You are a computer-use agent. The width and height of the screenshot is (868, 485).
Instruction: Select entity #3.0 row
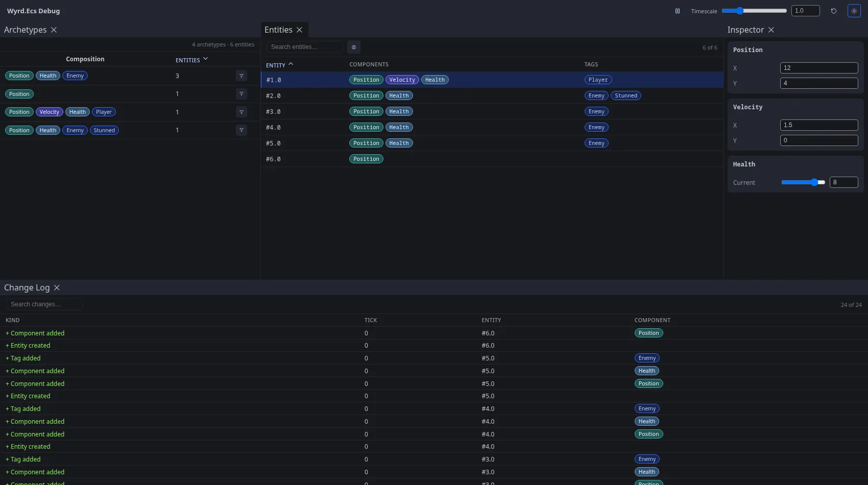tap(492, 111)
